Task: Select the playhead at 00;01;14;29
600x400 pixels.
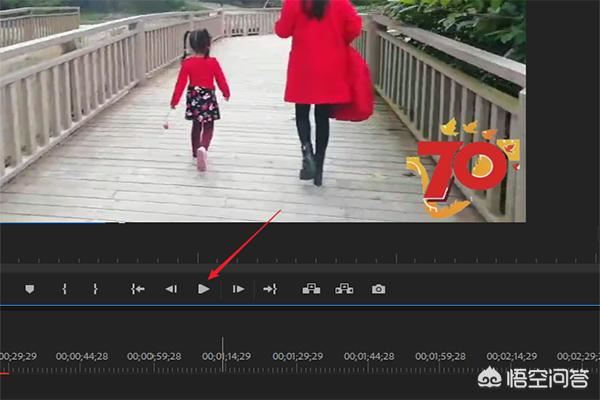Action: 223,355
